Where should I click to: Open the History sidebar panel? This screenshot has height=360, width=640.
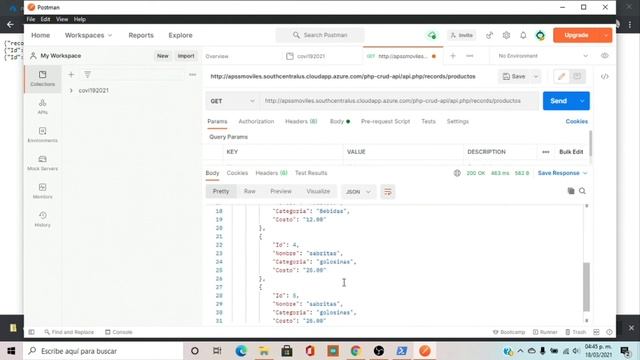coord(42,219)
